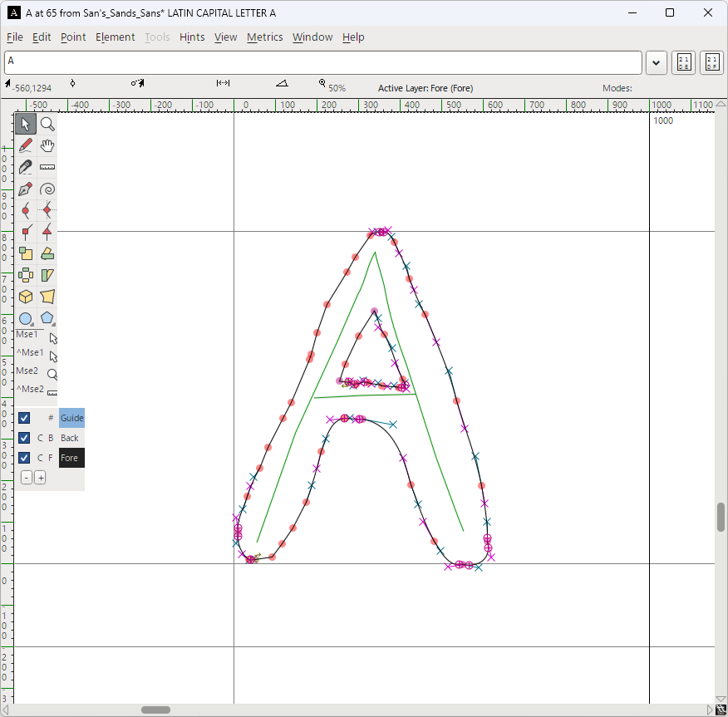Screen dimensions: 728x717
Task: Choose the Spiro spiral tool
Action: pos(47,189)
